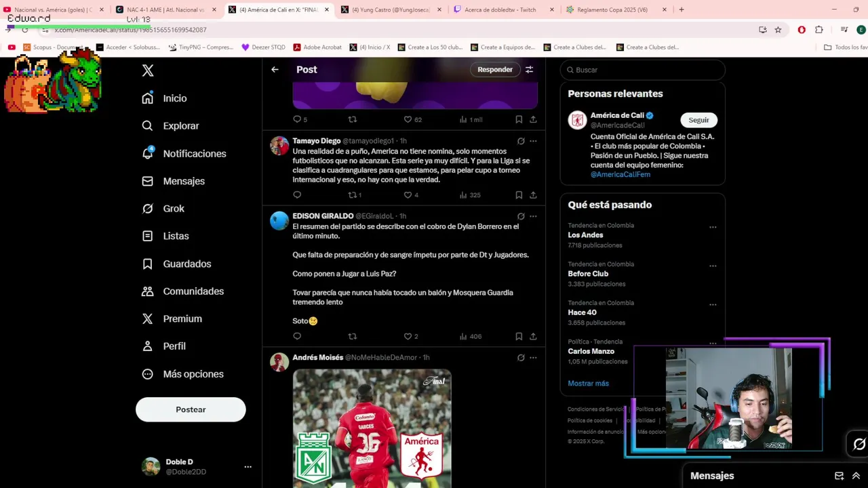The width and height of the screenshot is (868, 488).
Task: Repost Tamayo Diego's post
Action: pyautogui.click(x=353, y=195)
